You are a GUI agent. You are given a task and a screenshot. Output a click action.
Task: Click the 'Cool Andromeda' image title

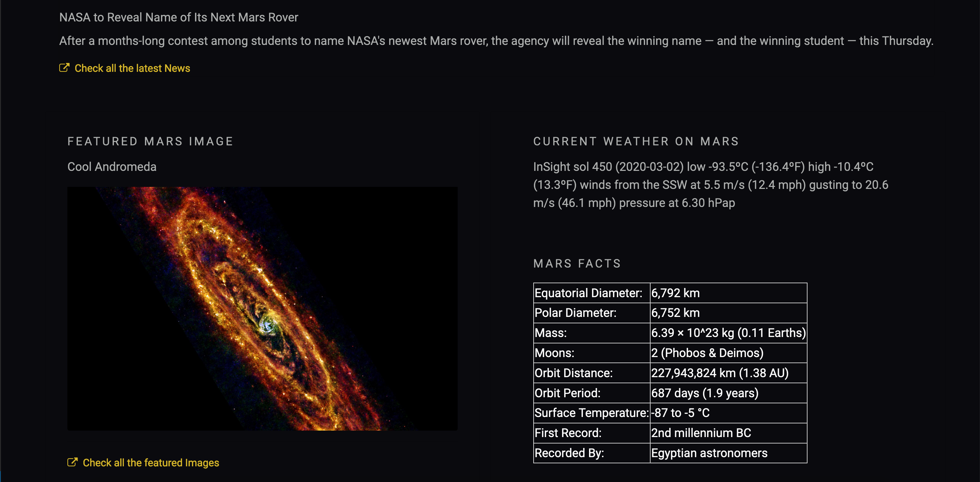click(112, 167)
